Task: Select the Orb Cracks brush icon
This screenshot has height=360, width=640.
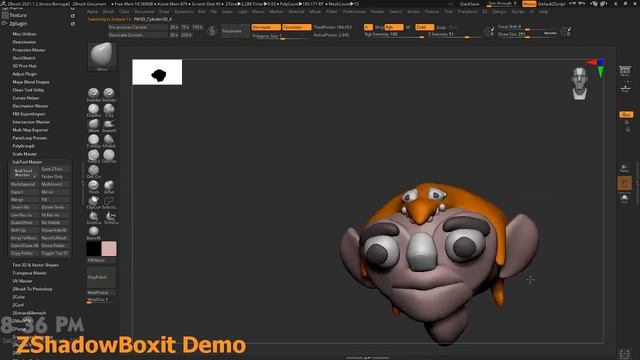Action: pyautogui.click(x=93, y=170)
